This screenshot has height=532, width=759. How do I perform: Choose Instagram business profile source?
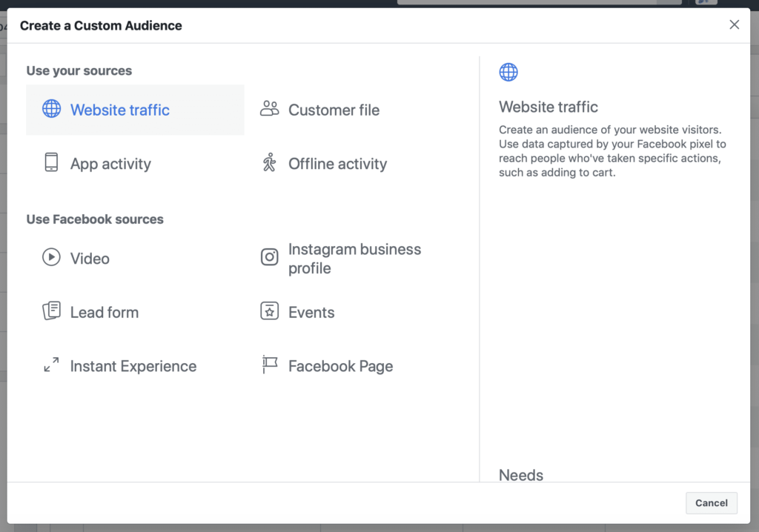tap(354, 259)
